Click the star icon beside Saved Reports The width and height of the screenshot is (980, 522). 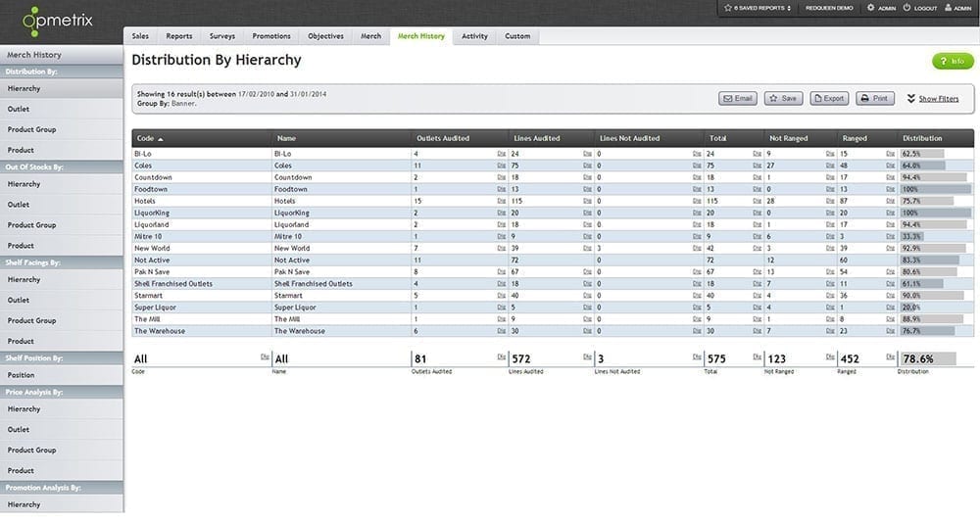pyautogui.click(x=727, y=8)
